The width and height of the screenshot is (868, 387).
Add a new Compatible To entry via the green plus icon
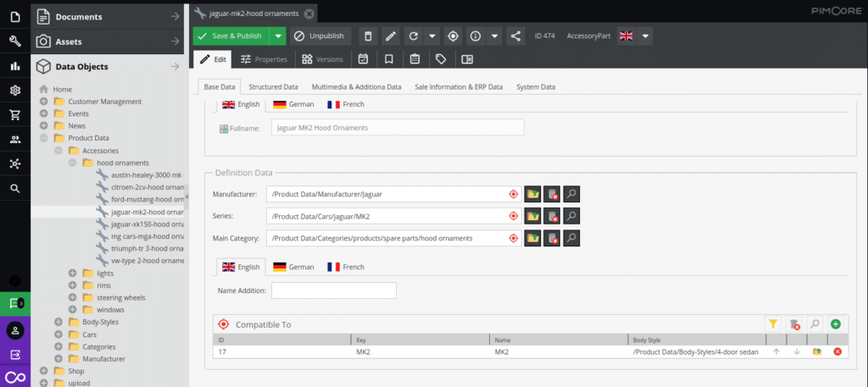click(835, 324)
